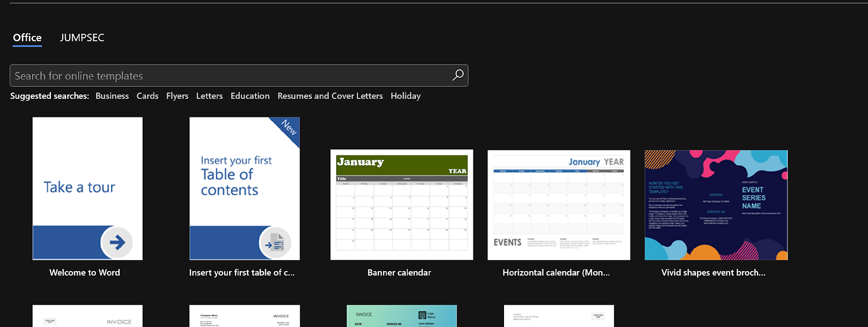Open the template thumbnail below Horizontal calendar
868x327 pixels.
559,316
